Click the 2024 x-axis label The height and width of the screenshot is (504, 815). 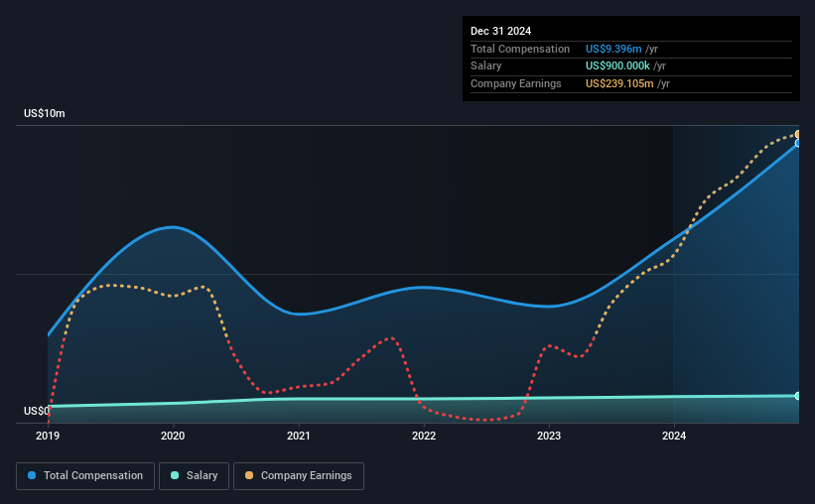(x=674, y=436)
